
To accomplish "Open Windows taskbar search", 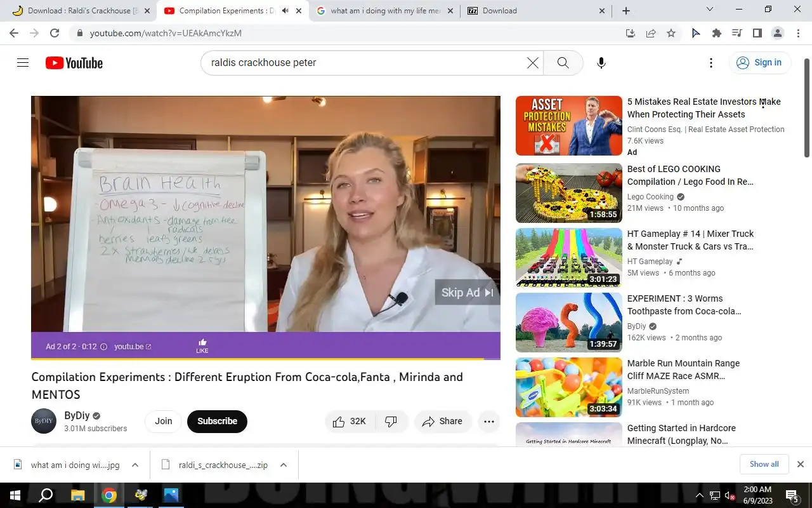I will 46,495.
